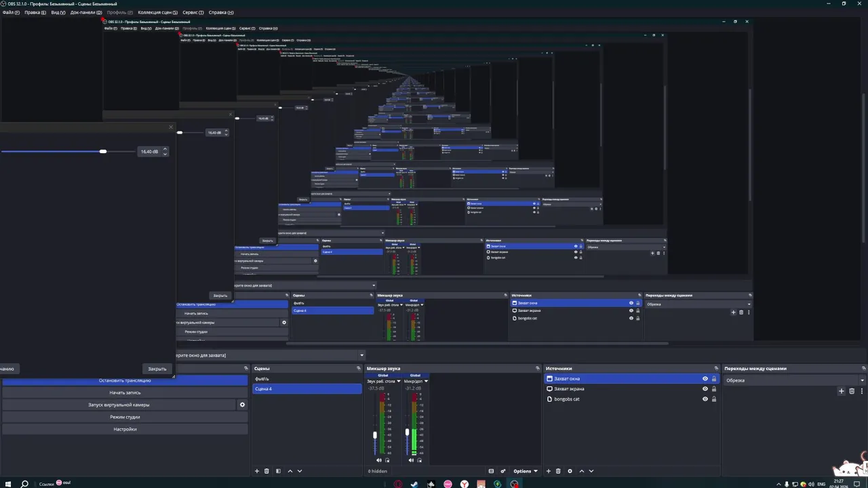This screenshot has height=488, width=868.
Task: Open Настройки button
Action: point(125,429)
